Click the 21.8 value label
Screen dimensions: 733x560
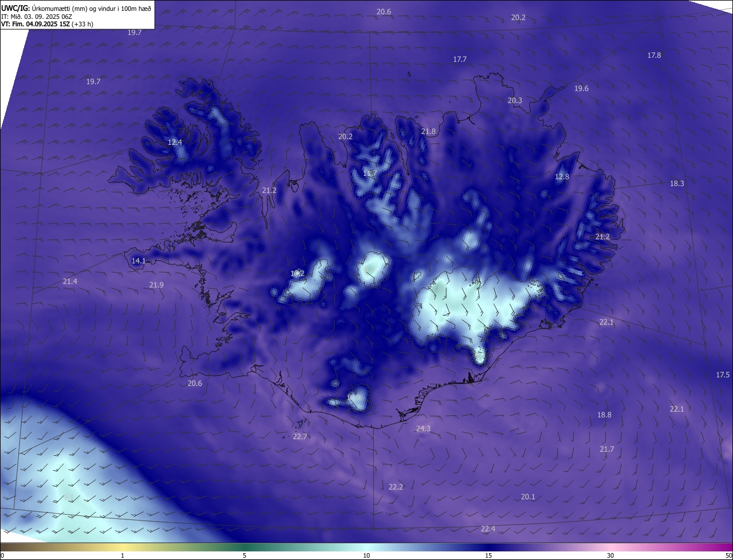pos(428,132)
